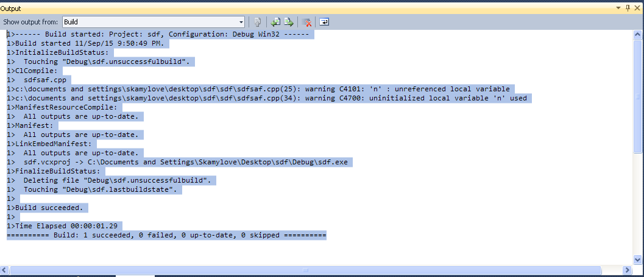The height and width of the screenshot is (277, 644).
Task: Click Find Message in Code icon
Action: coord(258,22)
